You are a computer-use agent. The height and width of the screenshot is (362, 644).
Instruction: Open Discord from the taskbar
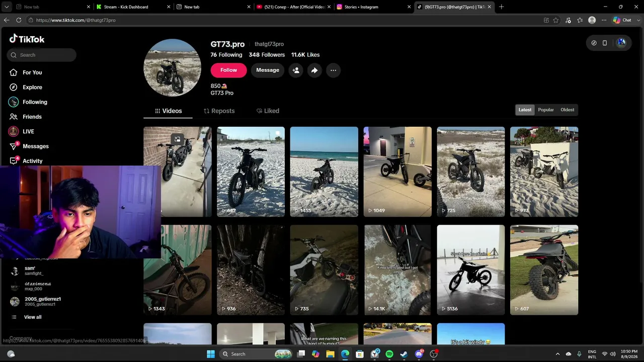point(419,354)
